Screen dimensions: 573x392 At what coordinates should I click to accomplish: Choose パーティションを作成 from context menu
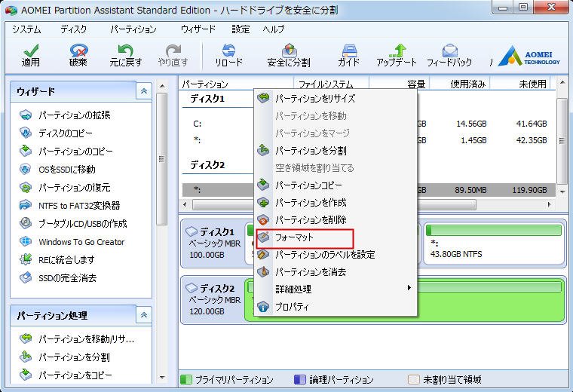point(336,202)
